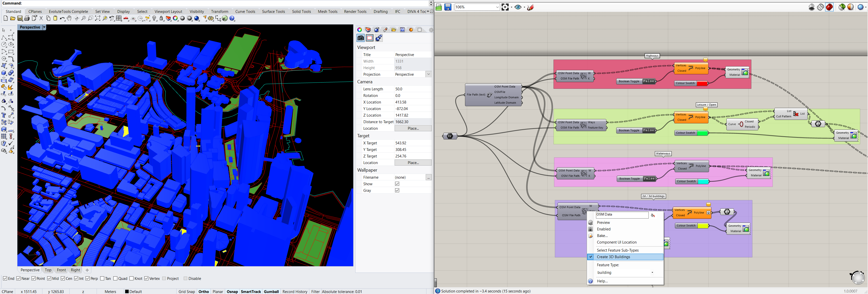The height and width of the screenshot is (294, 868).
Task: Open the 106% zoom level dropdown
Action: click(497, 7)
